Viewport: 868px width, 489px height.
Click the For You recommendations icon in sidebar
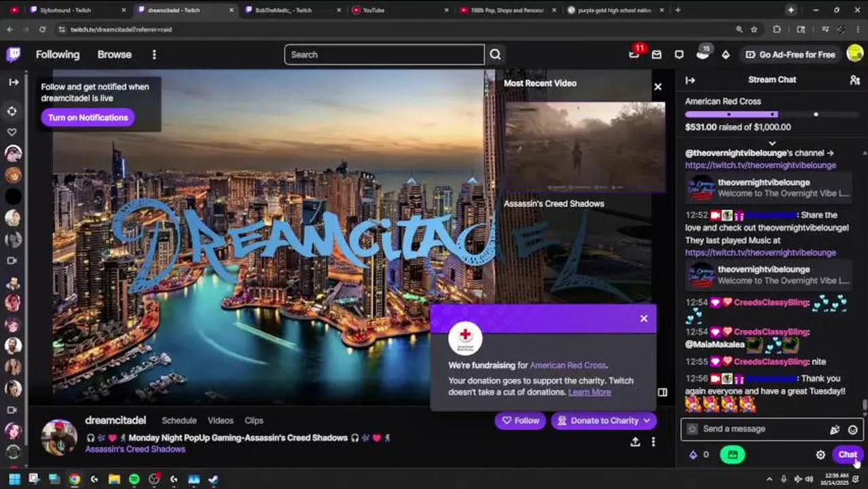click(13, 111)
